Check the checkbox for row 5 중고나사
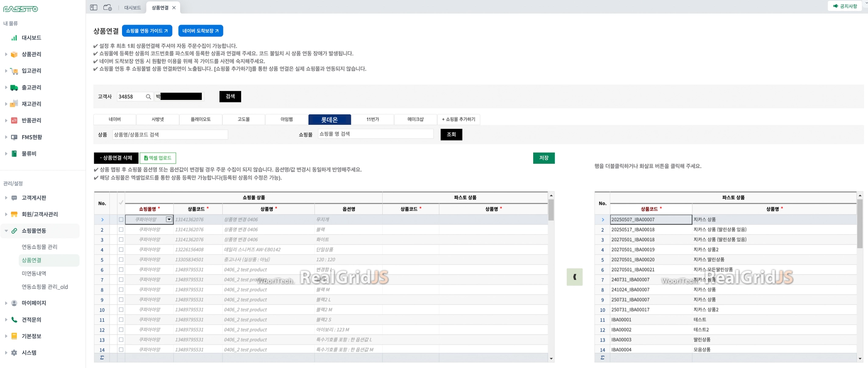Image resolution: width=868 pixels, height=368 pixels. click(121, 260)
